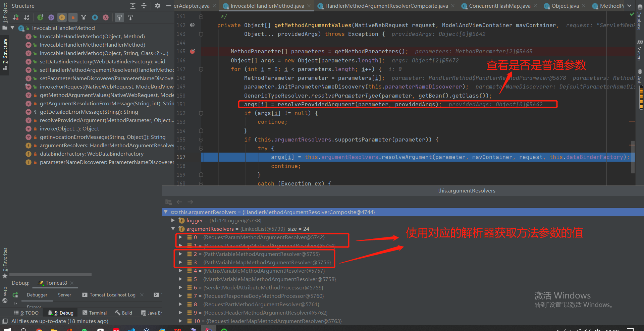Toggle tool window bars icon in status bar
Image resolution: width=644 pixels, height=331 pixels.
coord(5,321)
